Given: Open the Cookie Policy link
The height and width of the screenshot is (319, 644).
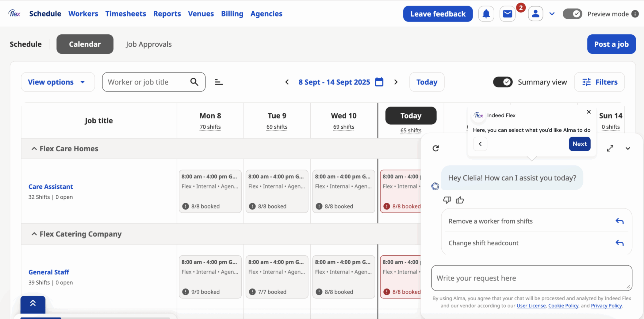Looking at the screenshot, I should (x=563, y=305).
